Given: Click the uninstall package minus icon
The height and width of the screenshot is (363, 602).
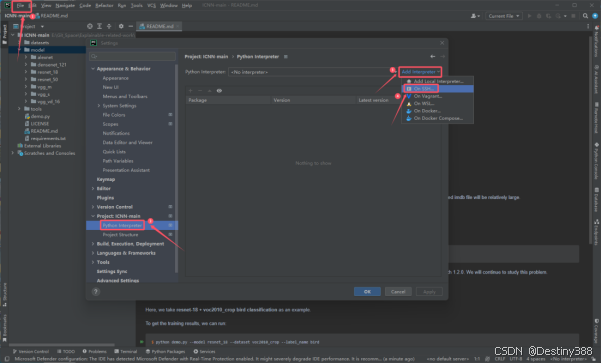Looking at the screenshot, I should (x=200, y=91).
